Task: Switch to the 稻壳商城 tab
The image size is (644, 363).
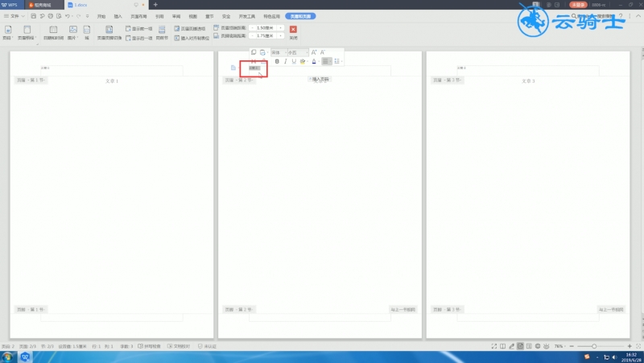Action: pyautogui.click(x=43, y=5)
